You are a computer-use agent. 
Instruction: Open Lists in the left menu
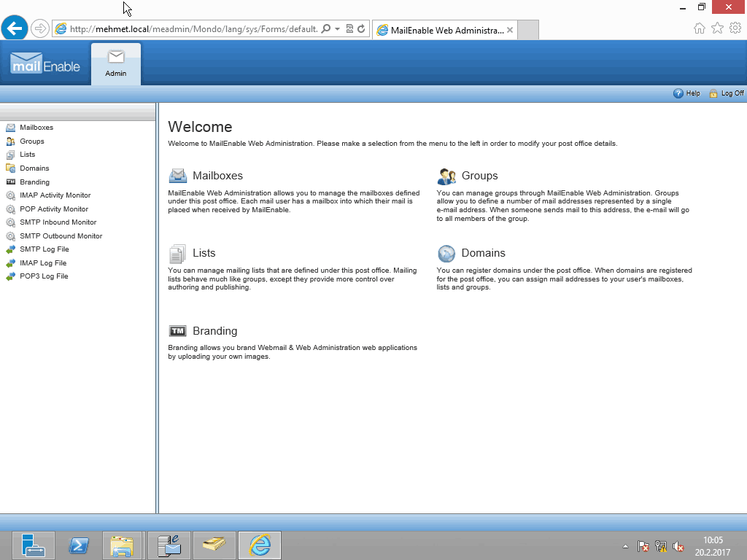point(28,155)
